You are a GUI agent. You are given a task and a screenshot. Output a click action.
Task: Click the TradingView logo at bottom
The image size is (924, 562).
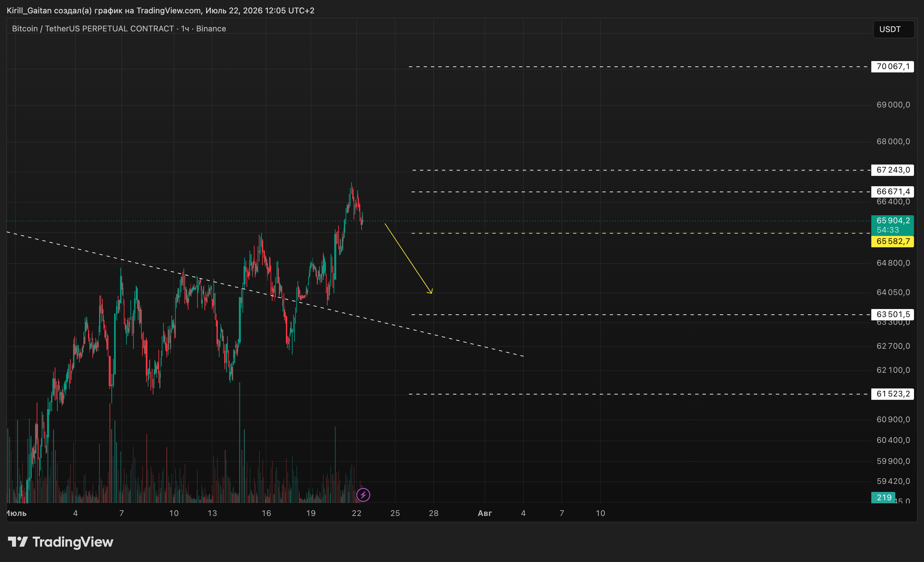(x=60, y=542)
